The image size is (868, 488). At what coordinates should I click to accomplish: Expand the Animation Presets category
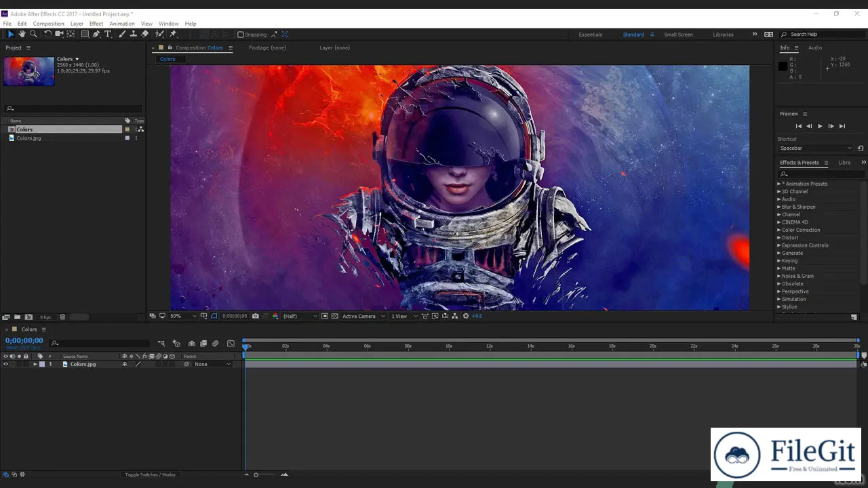click(x=778, y=184)
